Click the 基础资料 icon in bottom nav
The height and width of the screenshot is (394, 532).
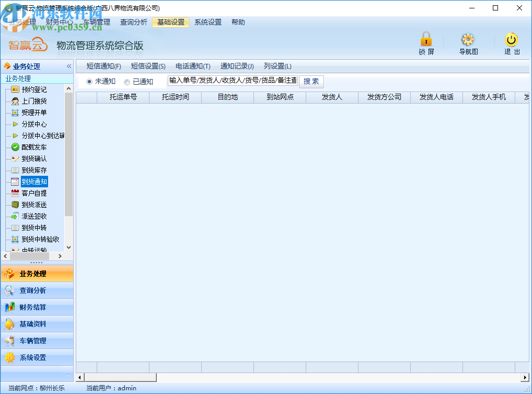point(9,324)
